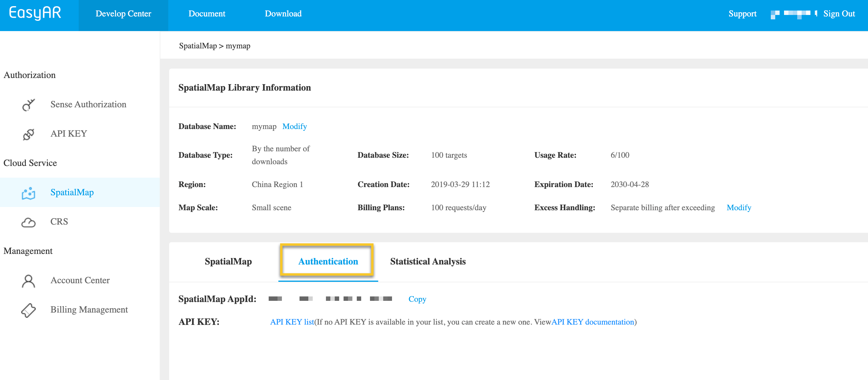Image resolution: width=868 pixels, height=380 pixels.
Task: Switch to the Statistical Analysis tab
Action: coord(428,262)
